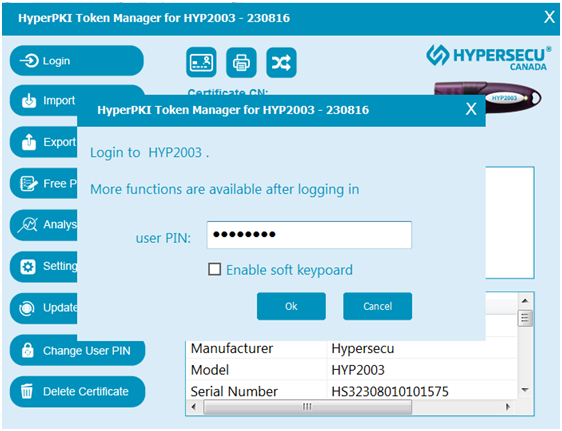The width and height of the screenshot is (562, 431).
Task: Click the main window title bar text
Action: 154,18
